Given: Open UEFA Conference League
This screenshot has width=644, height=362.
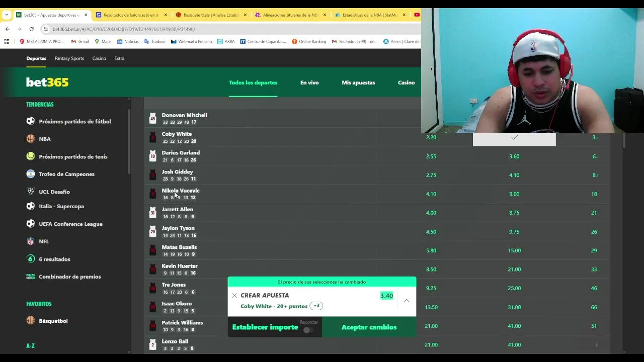Looking at the screenshot, I should click(70, 224).
